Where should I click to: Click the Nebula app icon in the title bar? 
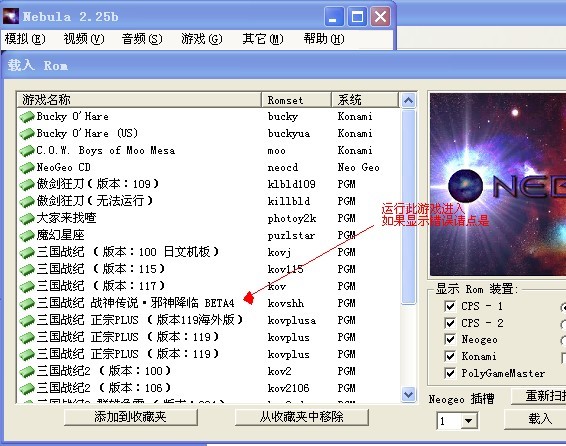tap(11, 16)
